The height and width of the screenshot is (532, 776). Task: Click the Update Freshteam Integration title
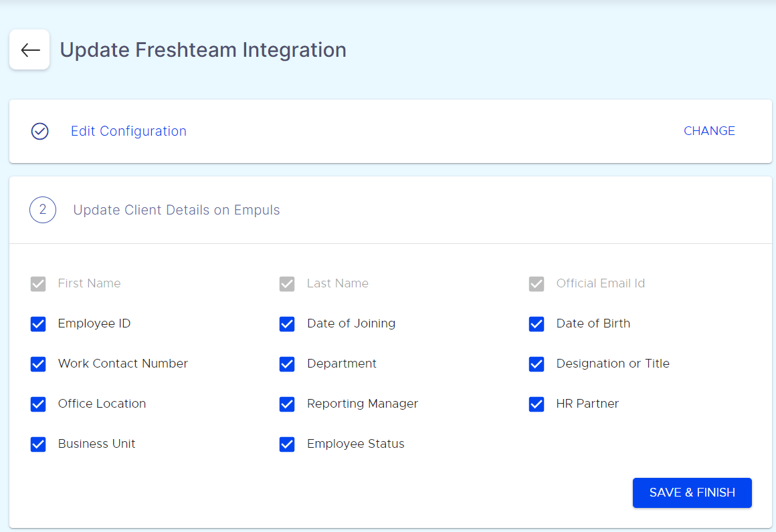[x=203, y=50]
